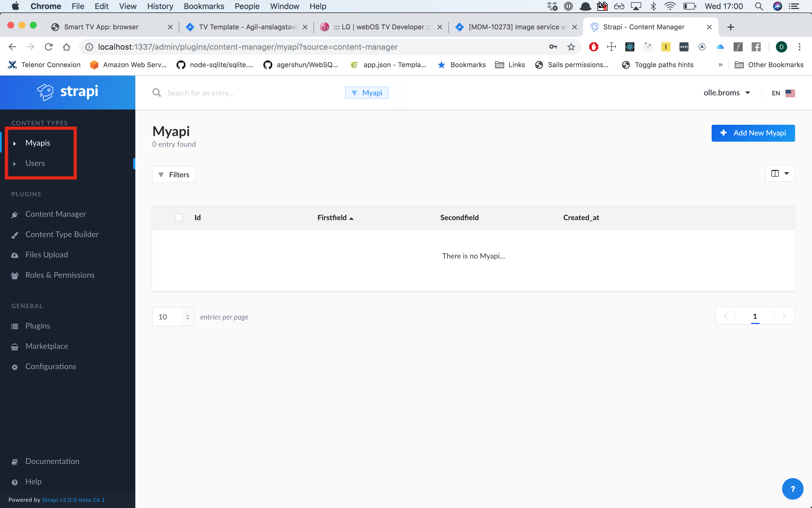Select Myapis content type
The height and width of the screenshot is (508, 812).
[37, 143]
